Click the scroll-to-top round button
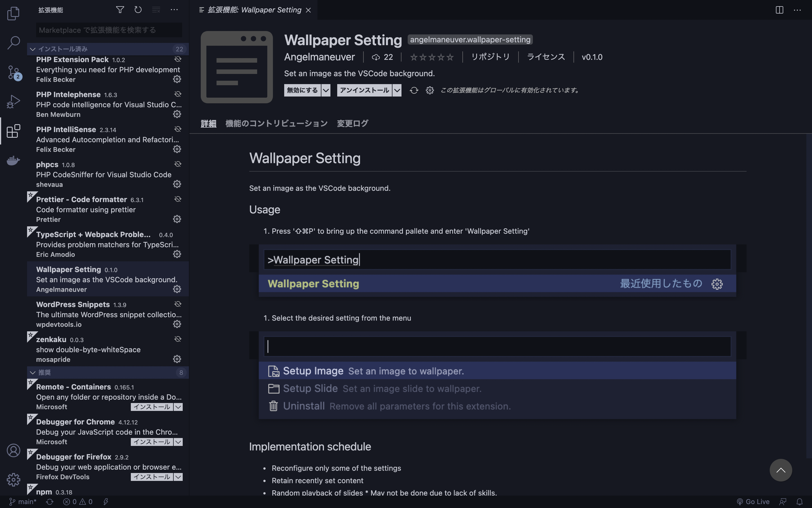This screenshot has height=508, width=812. click(x=781, y=470)
